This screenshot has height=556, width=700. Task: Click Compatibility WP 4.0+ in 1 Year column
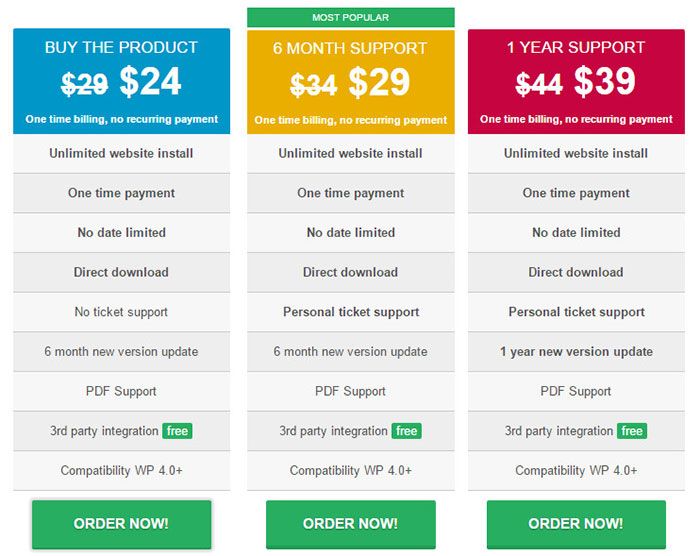576,470
